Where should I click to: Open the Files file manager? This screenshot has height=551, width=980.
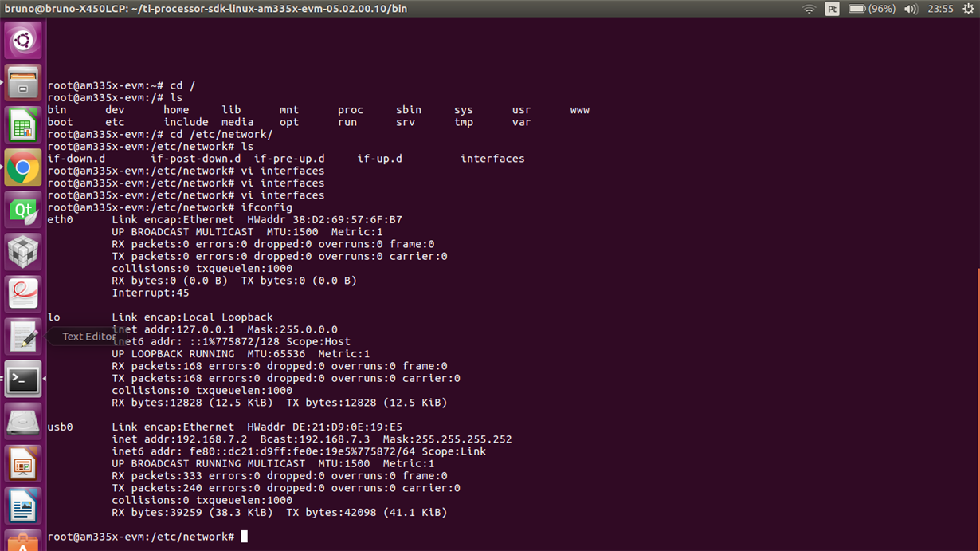click(x=23, y=82)
